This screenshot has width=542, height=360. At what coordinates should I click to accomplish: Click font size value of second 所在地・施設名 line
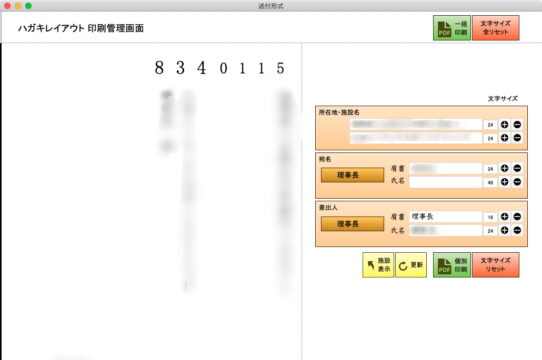pyautogui.click(x=490, y=138)
